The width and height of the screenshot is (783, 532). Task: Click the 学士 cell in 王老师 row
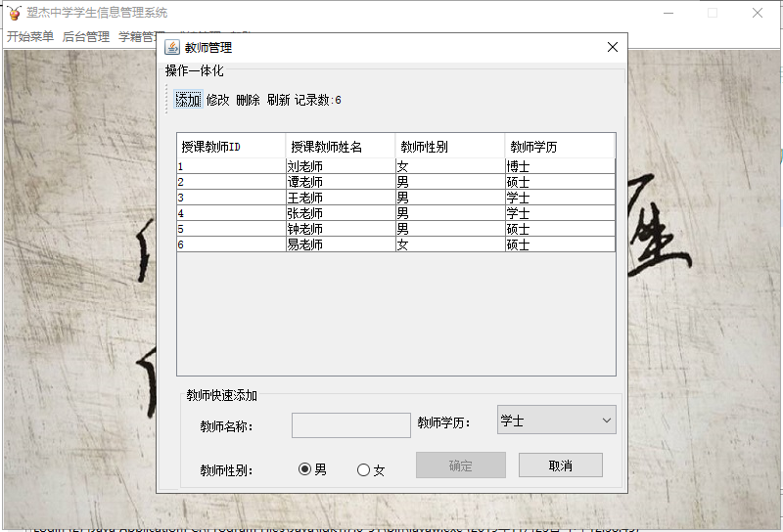560,198
